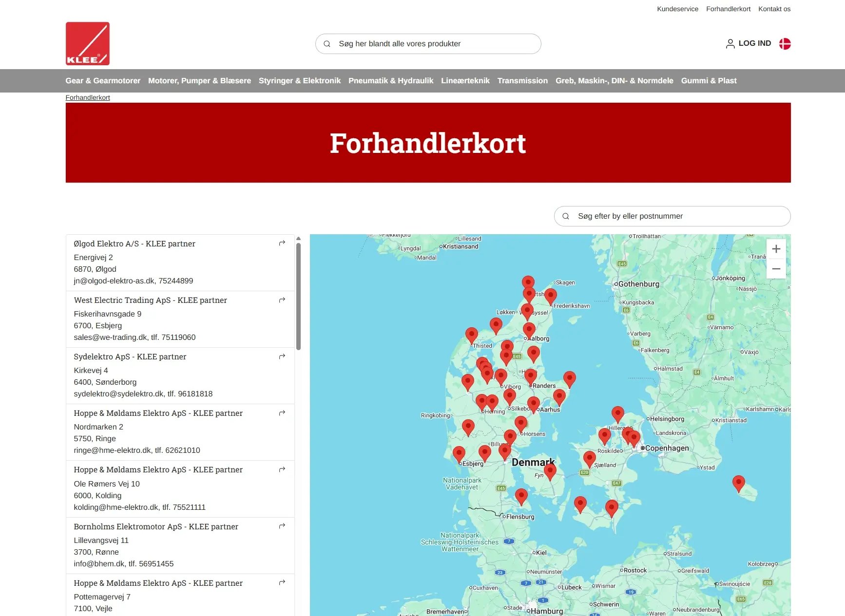Open Pneumatik & Hydraulik menu
845x616 pixels.
coord(391,81)
